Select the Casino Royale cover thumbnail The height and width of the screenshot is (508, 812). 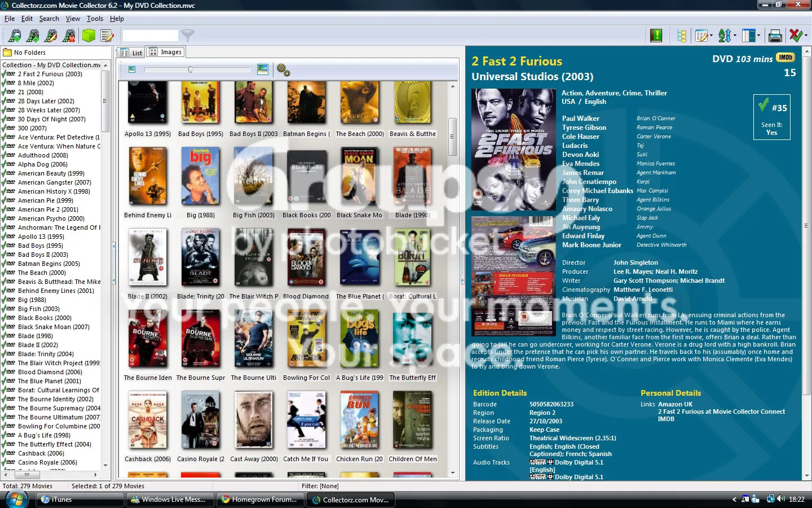pos(200,420)
